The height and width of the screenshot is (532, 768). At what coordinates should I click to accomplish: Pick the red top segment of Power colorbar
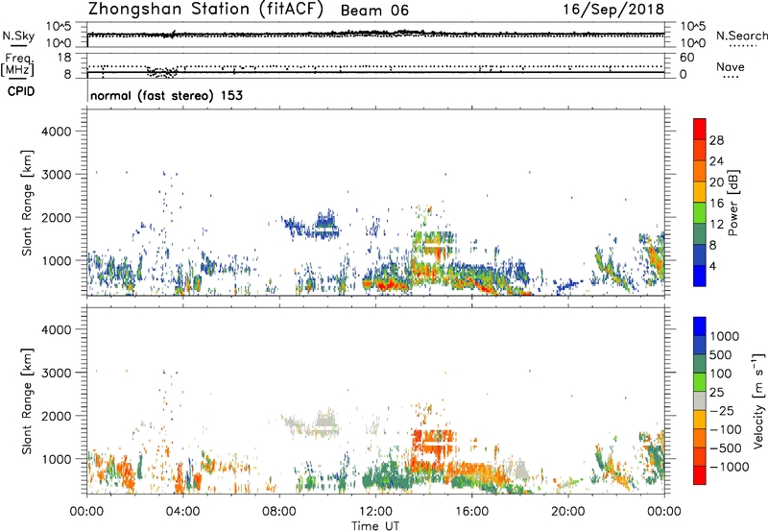[700, 129]
